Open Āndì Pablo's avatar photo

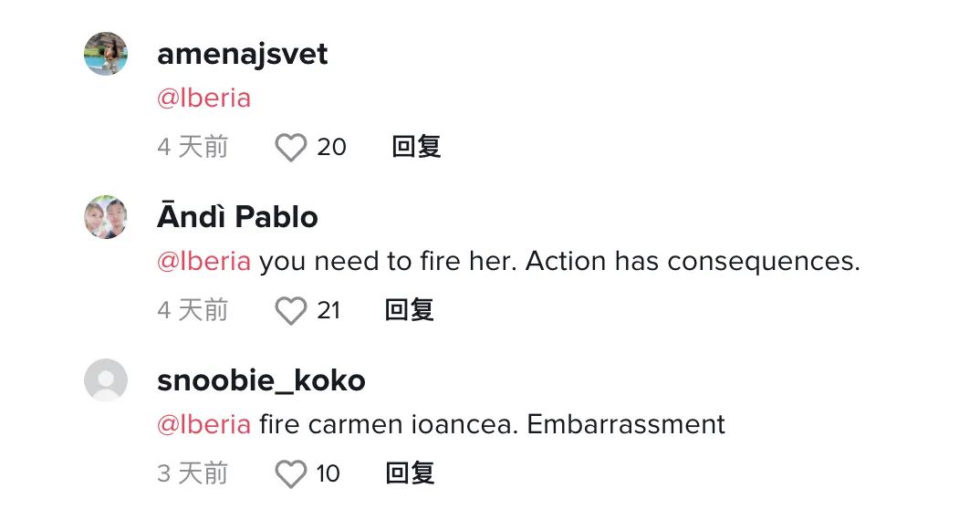click(x=106, y=217)
